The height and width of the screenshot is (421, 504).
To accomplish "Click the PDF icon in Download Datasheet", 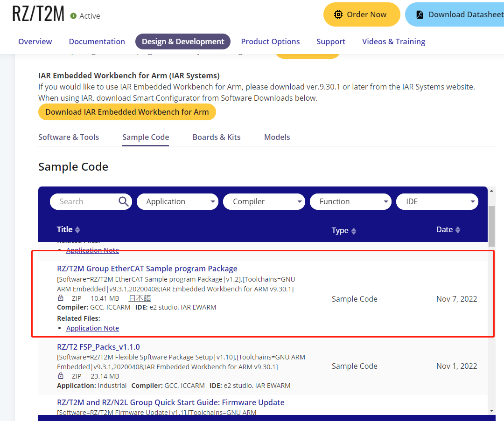I will [x=420, y=14].
